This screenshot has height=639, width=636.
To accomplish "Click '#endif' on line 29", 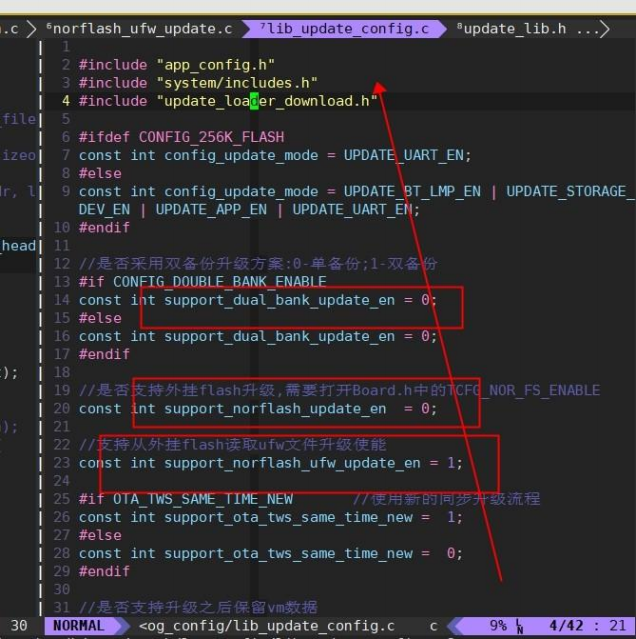I will point(104,572).
